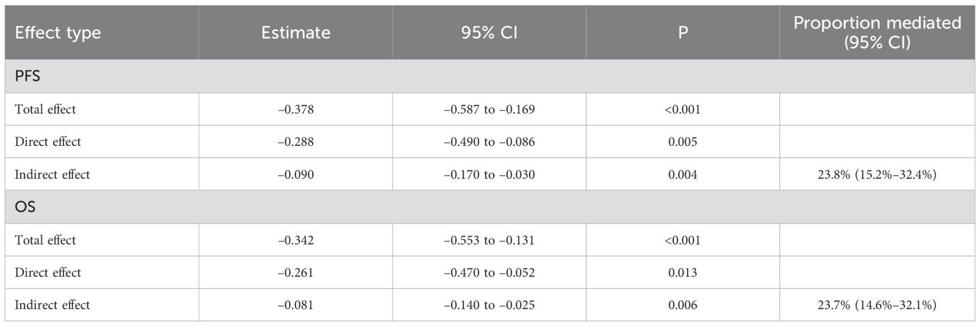The height and width of the screenshot is (326, 980).
Task: Click the confidence interval −0.587 to −0.169
Action: 489,110
